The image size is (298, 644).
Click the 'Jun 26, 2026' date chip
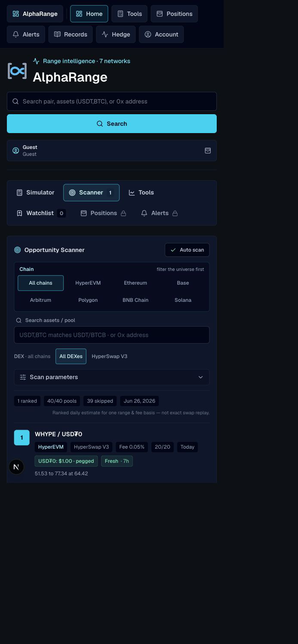[139, 401]
